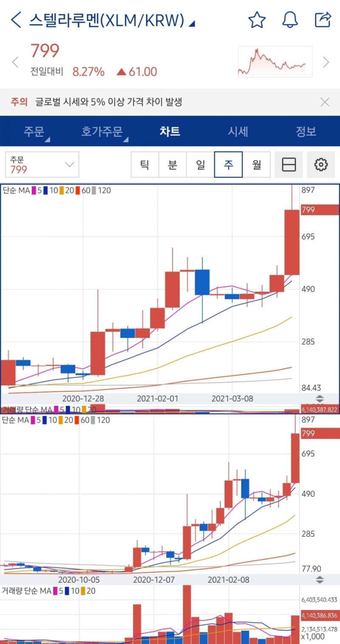Tap the 2021-03-08 date label
This screenshot has width=340, height=644.
tap(232, 399)
